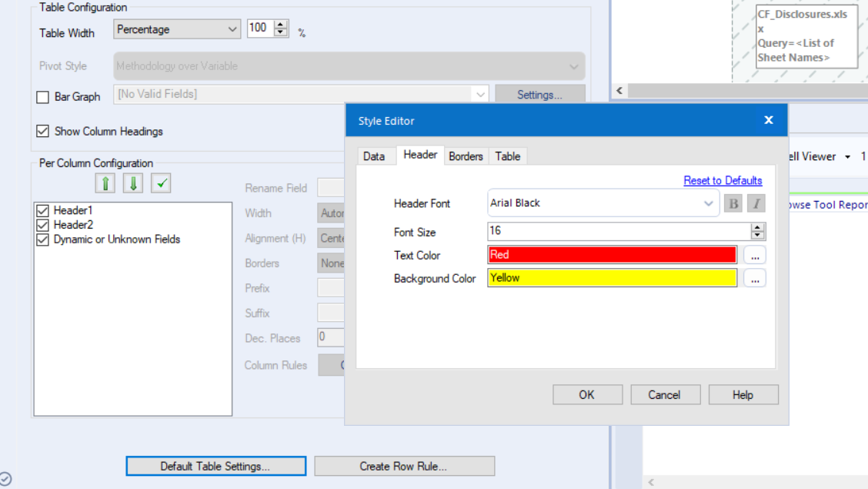Open Text Color picker via ellipsis button
Image resolution: width=868 pixels, height=489 pixels.
pos(755,255)
